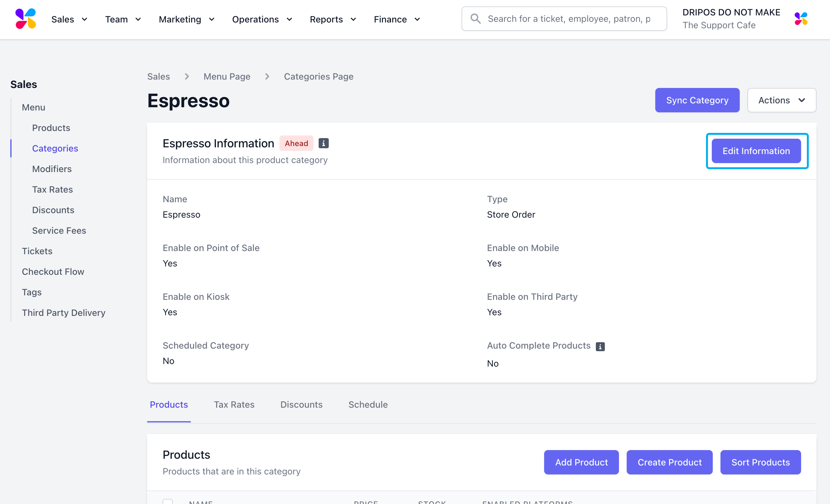Click info icon beside Auto Complete Products

tap(600, 346)
